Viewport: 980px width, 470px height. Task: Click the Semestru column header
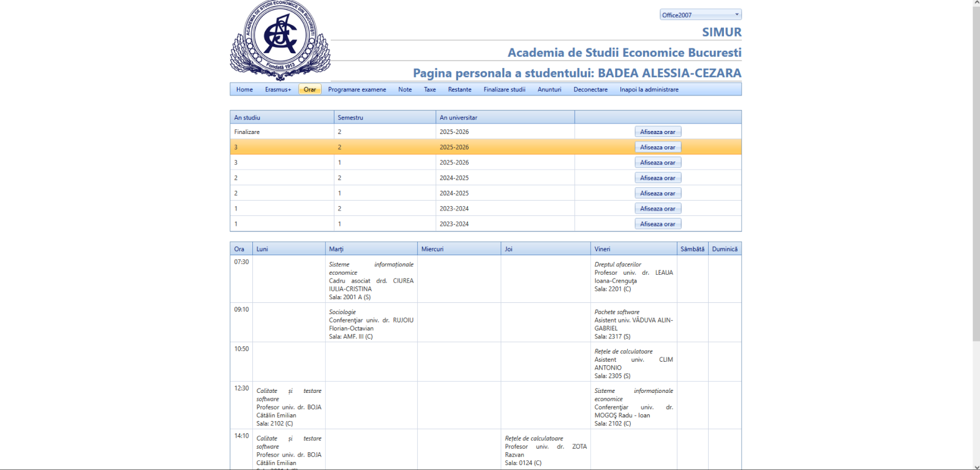(x=385, y=117)
